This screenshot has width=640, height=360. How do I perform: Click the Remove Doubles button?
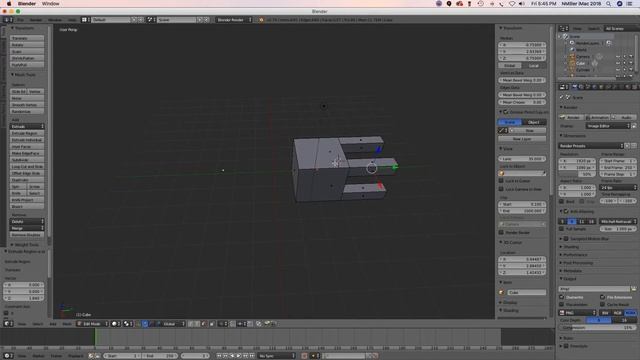click(x=27, y=235)
